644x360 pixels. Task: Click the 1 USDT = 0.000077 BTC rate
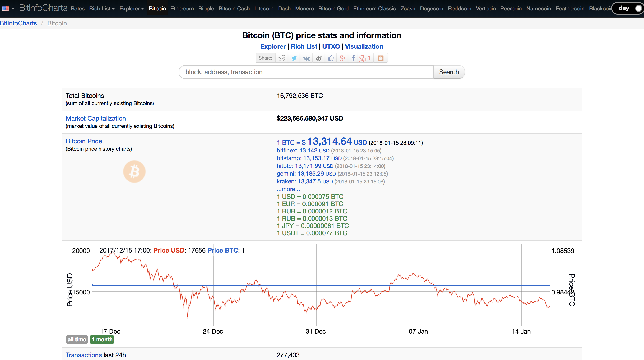(x=312, y=233)
